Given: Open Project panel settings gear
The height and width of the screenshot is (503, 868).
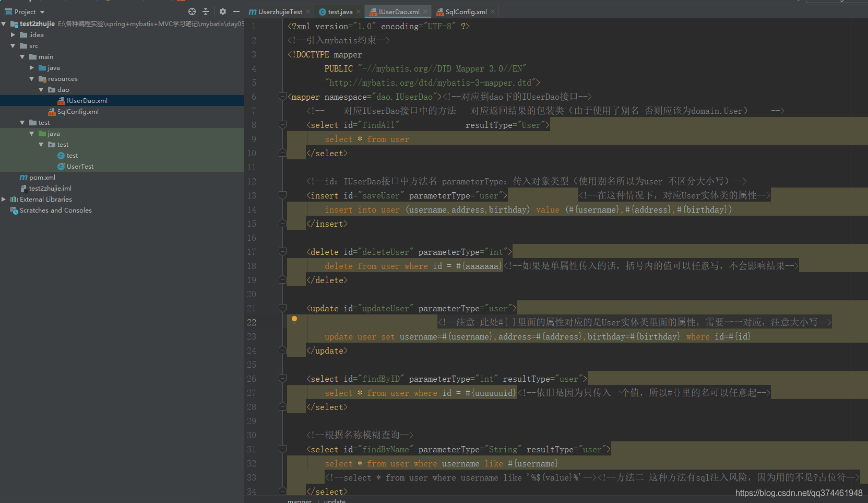Looking at the screenshot, I should (x=223, y=11).
